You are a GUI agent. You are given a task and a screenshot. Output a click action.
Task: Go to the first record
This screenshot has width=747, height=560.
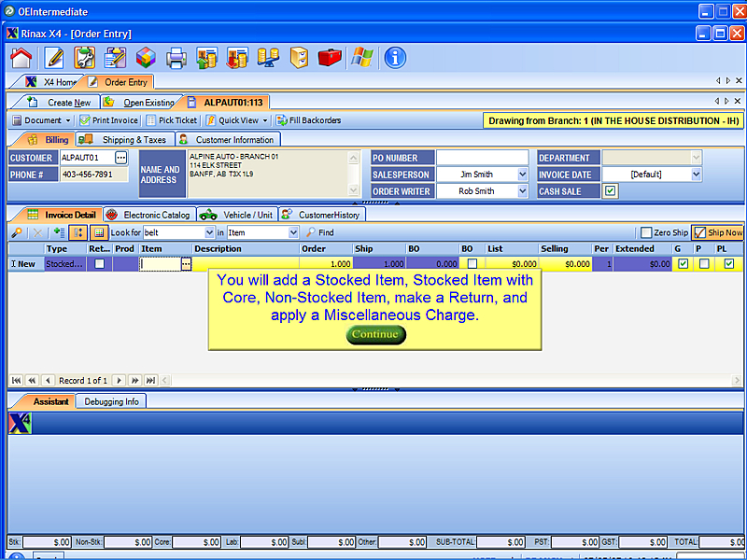(x=16, y=381)
